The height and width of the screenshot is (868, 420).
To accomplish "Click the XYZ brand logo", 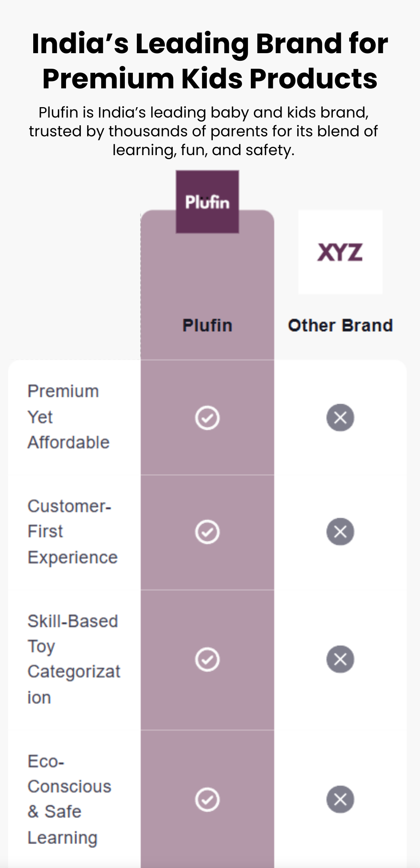I will click(x=340, y=252).
